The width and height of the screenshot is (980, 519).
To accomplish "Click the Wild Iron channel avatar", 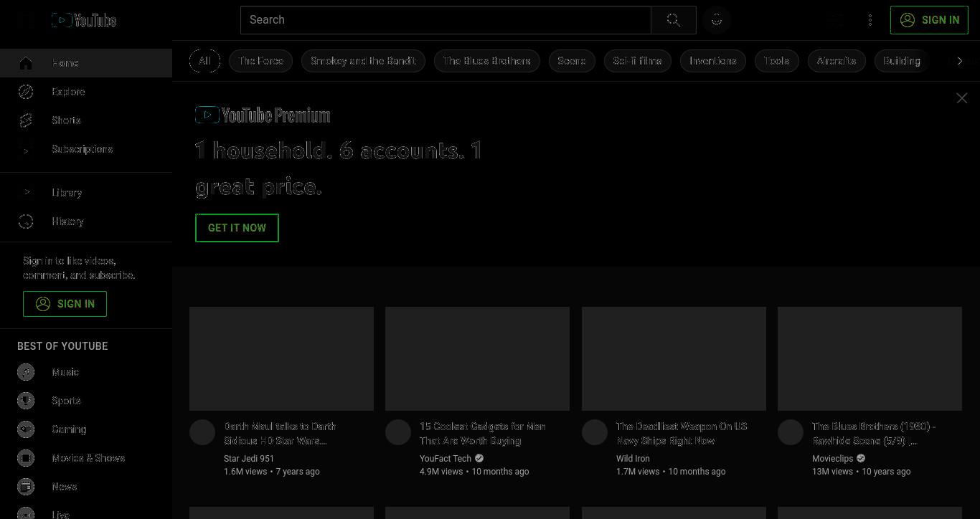I will [595, 432].
